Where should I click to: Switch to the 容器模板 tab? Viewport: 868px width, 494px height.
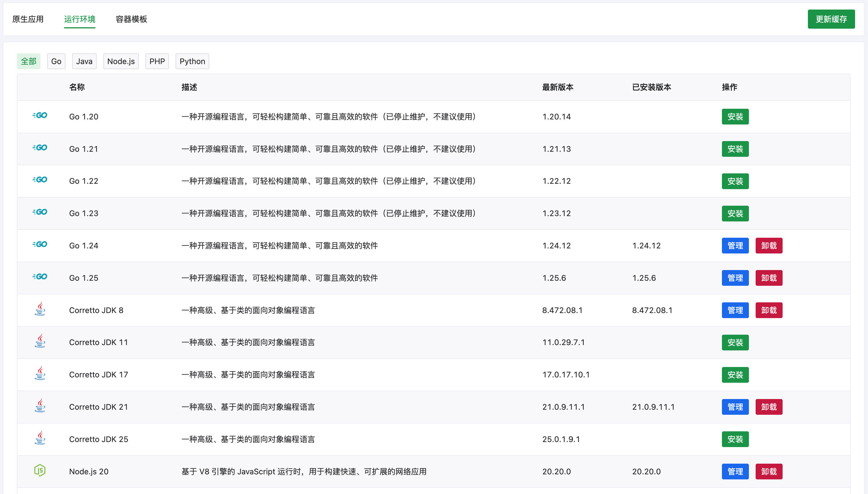(131, 19)
